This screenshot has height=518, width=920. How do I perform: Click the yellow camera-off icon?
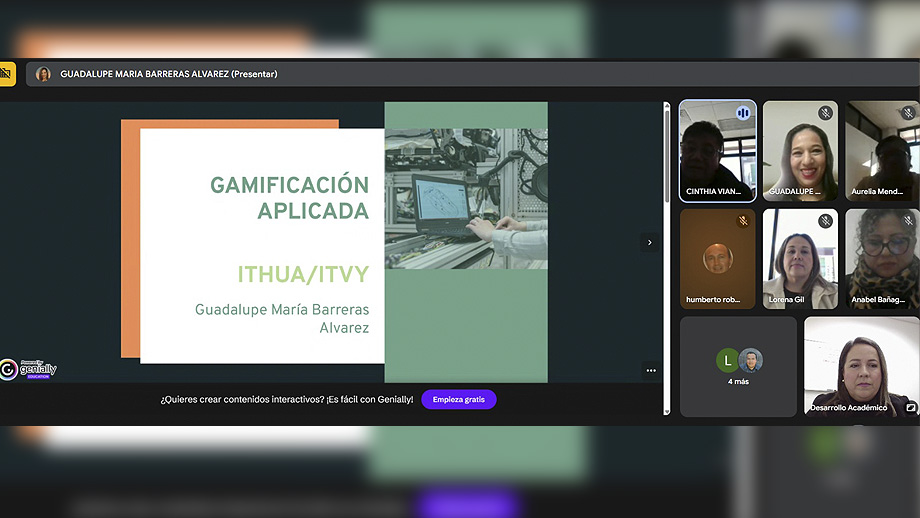[6, 73]
